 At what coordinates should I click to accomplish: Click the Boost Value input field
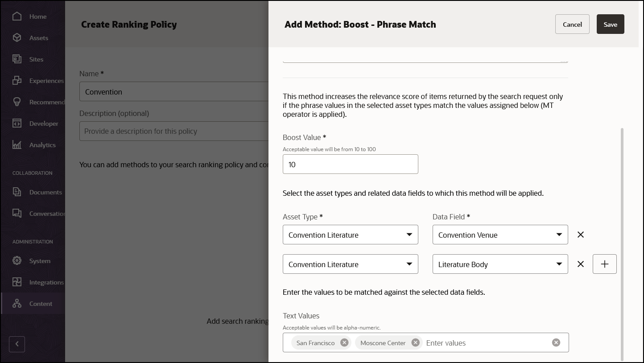pos(350,164)
